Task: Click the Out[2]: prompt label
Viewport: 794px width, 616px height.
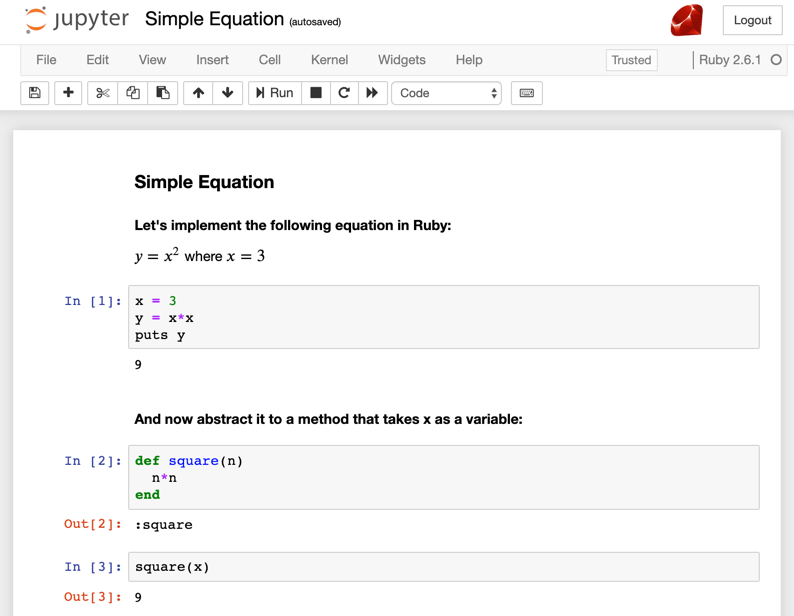Action: point(93,524)
